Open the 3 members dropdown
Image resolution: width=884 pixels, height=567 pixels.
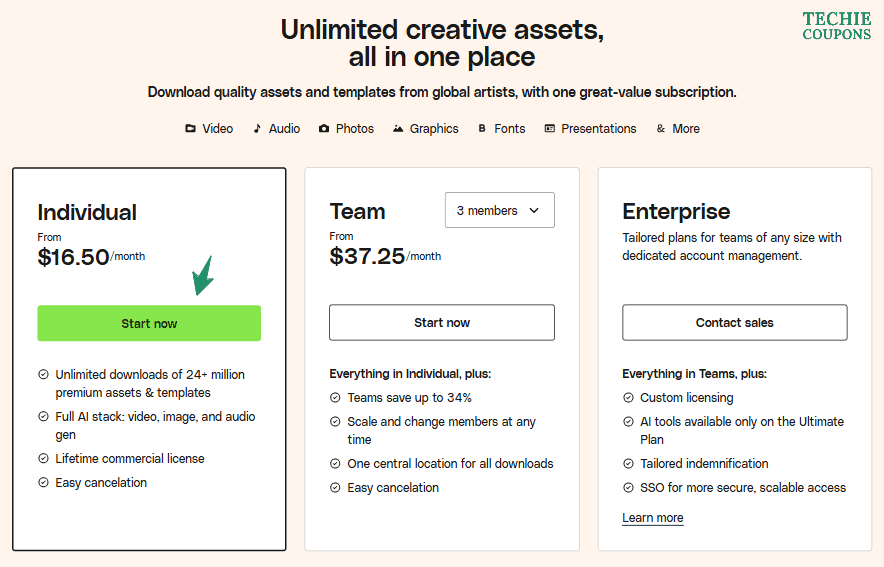499,211
